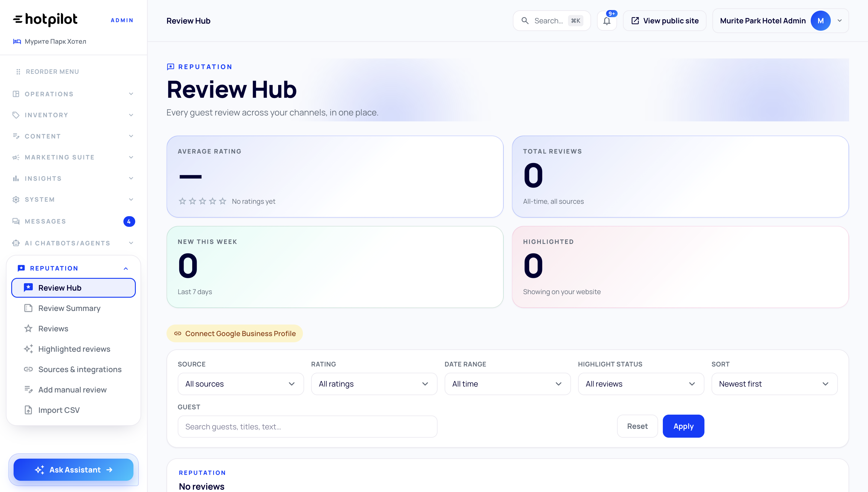Click the external link icon in View public site
This screenshot has width=868, height=492.
pos(635,21)
